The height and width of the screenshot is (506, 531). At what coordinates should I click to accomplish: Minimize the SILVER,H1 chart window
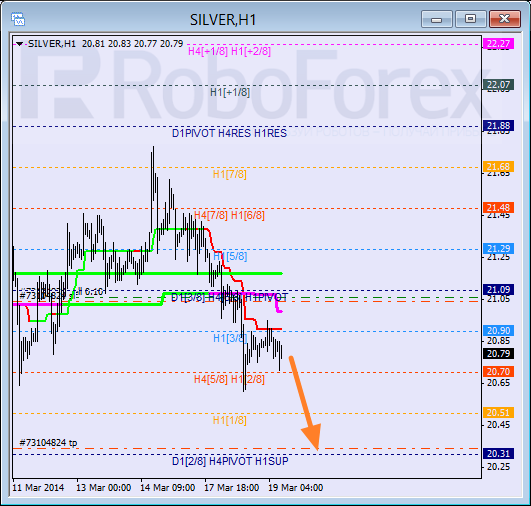coord(437,19)
